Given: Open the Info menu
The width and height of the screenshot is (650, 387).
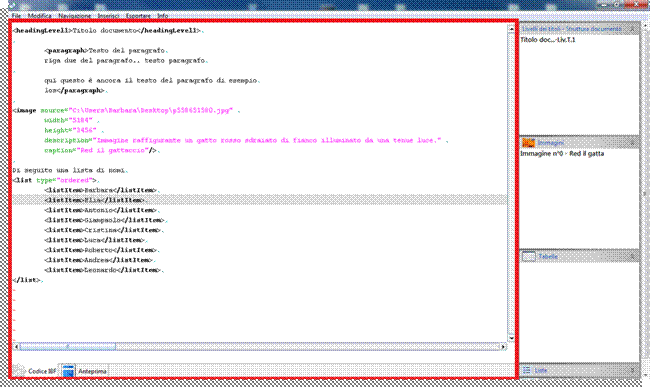Looking at the screenshot, I should point(162,16).
